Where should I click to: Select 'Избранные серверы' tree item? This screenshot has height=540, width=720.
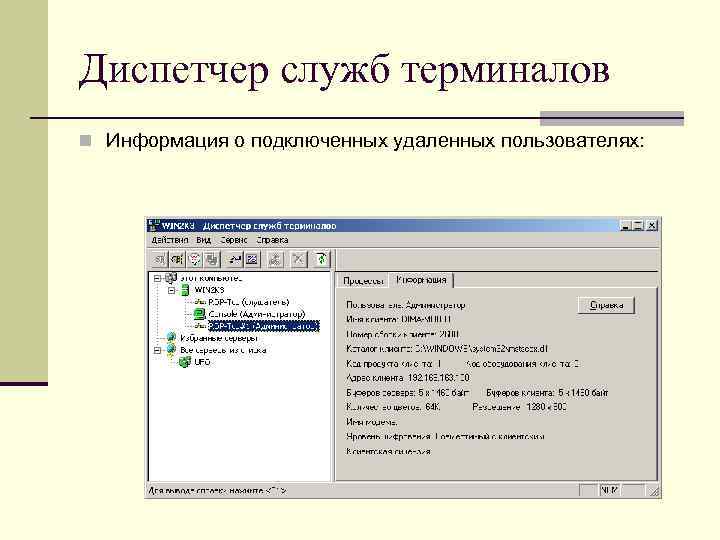pos(219,338)
